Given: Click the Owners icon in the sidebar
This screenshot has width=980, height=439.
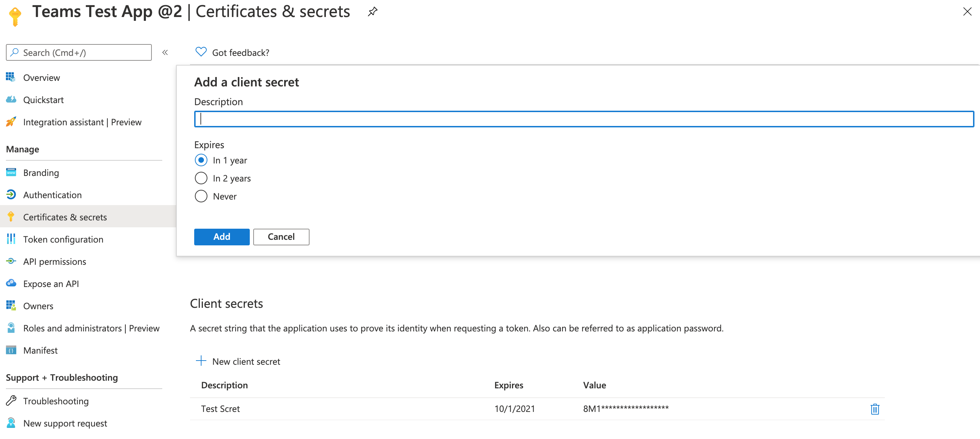Looking at the screenshot, I should 11,305.
